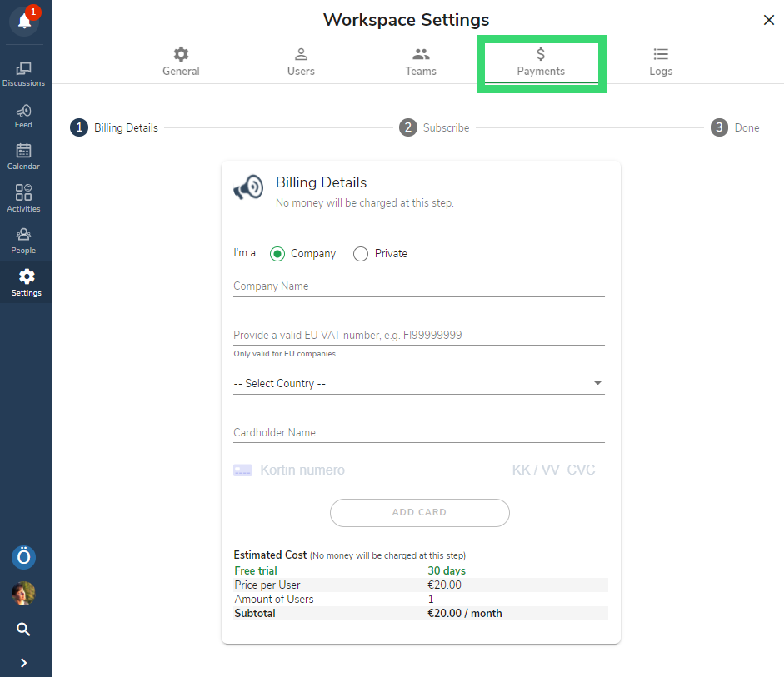Click 'Only valid for EU companies' hint
The height and width of the screenshot is (677, 784).
284,354
